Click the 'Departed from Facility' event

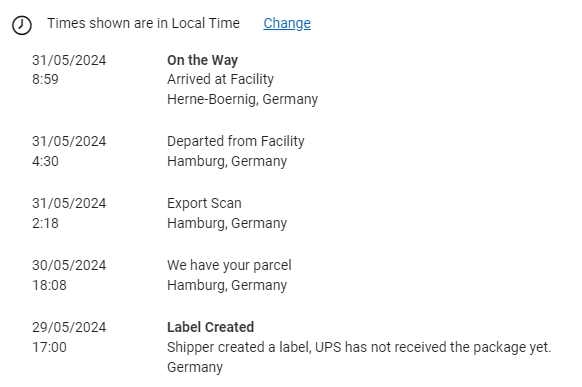[236, 141]
